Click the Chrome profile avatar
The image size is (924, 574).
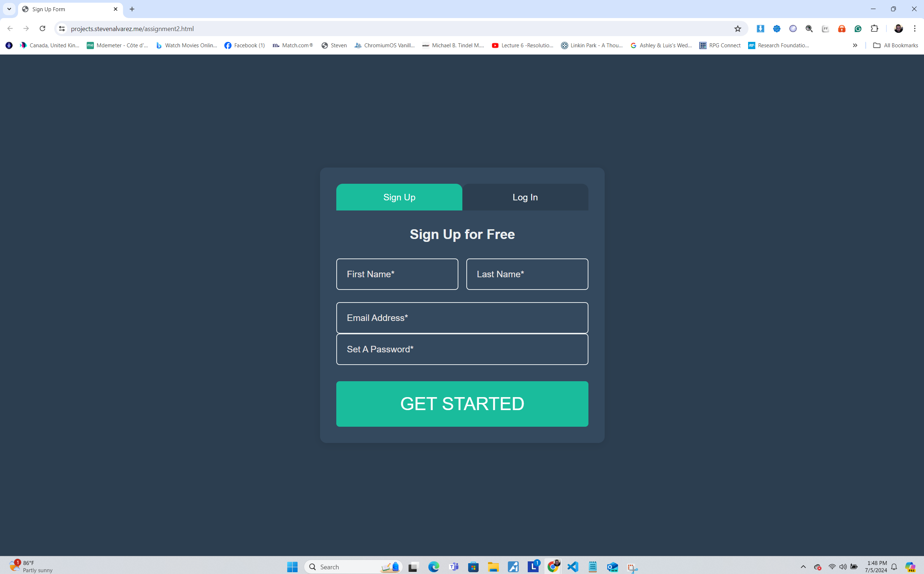pos(899,29)
